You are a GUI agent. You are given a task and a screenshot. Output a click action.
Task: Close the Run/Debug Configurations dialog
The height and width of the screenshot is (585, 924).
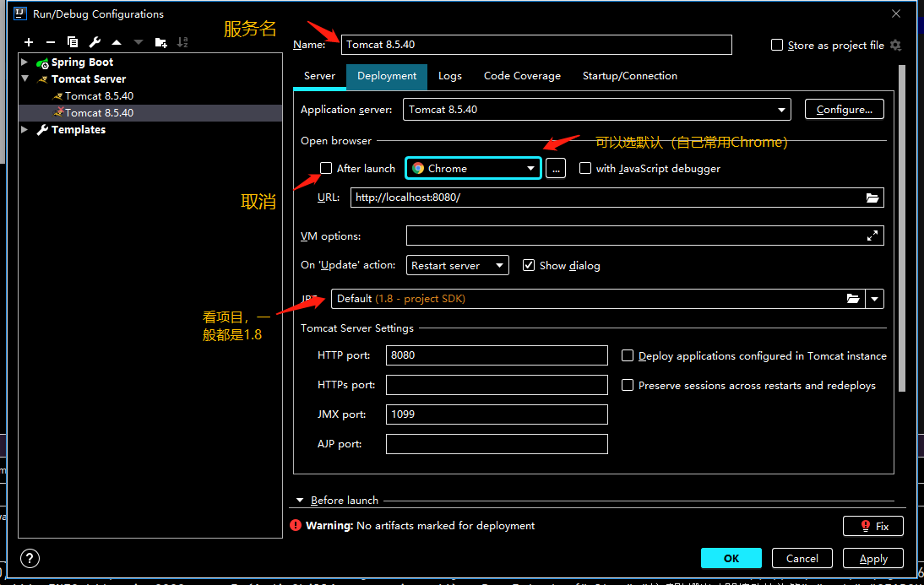point(896,13)
